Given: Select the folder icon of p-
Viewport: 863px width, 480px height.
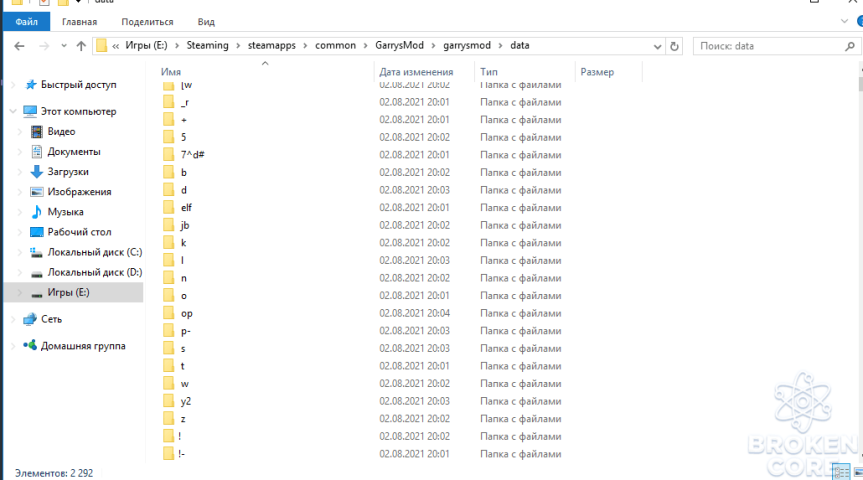Looking at the screenshot, I should point(168,331).
